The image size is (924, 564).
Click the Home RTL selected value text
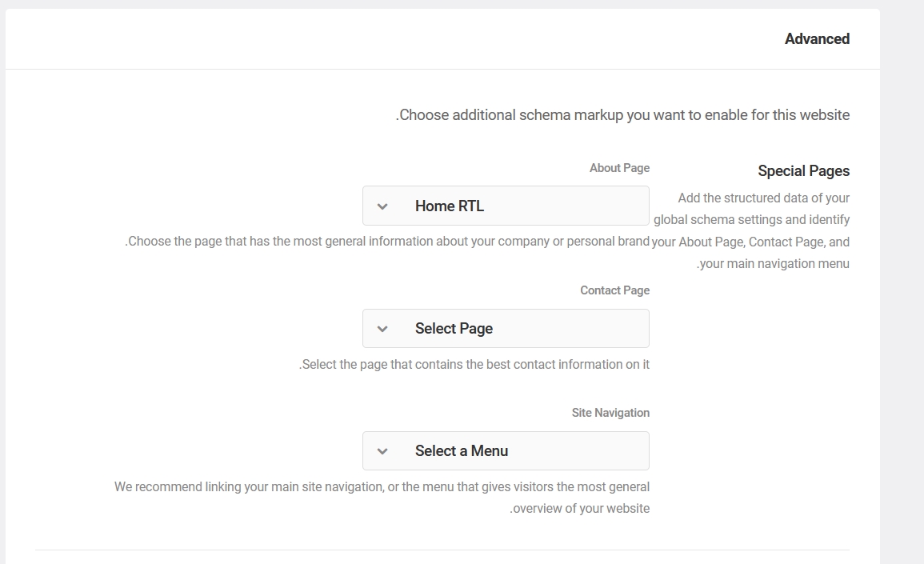coord(449,206)
